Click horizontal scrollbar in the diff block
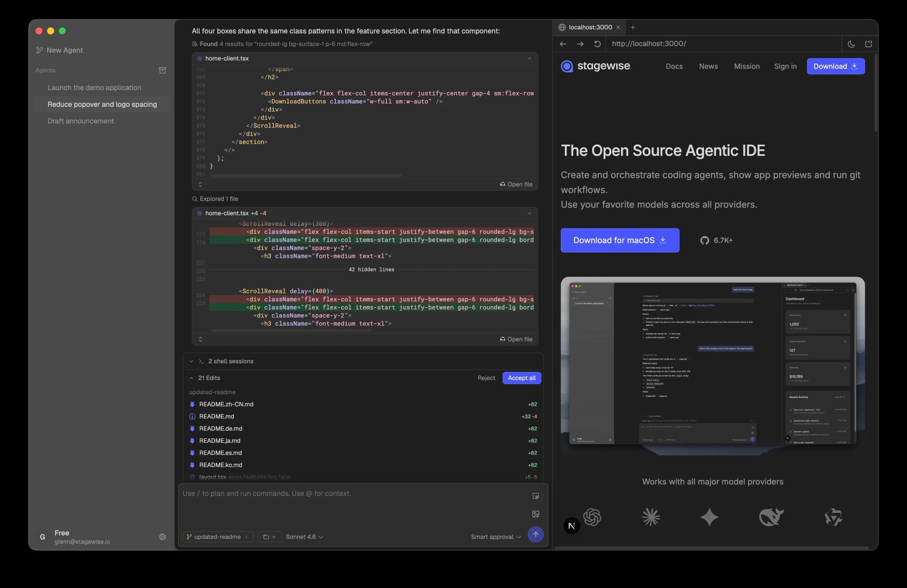Image resolution: width=907 pixels, height=588 pixels. [x=291, y=330]
